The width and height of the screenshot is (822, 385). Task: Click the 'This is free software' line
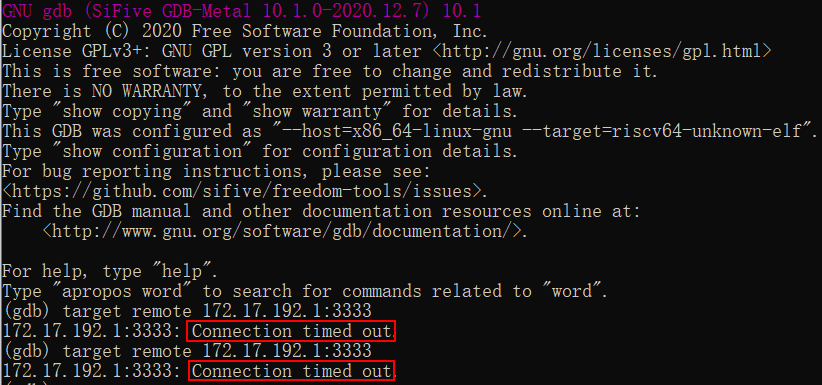330,71
